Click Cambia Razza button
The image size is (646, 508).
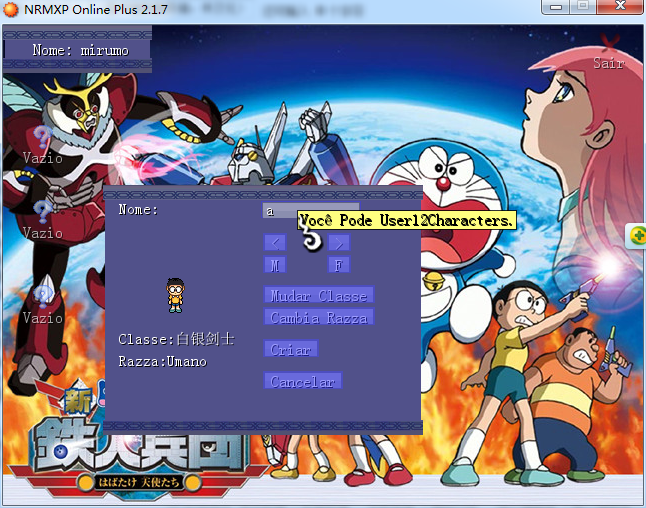[319, 317]
